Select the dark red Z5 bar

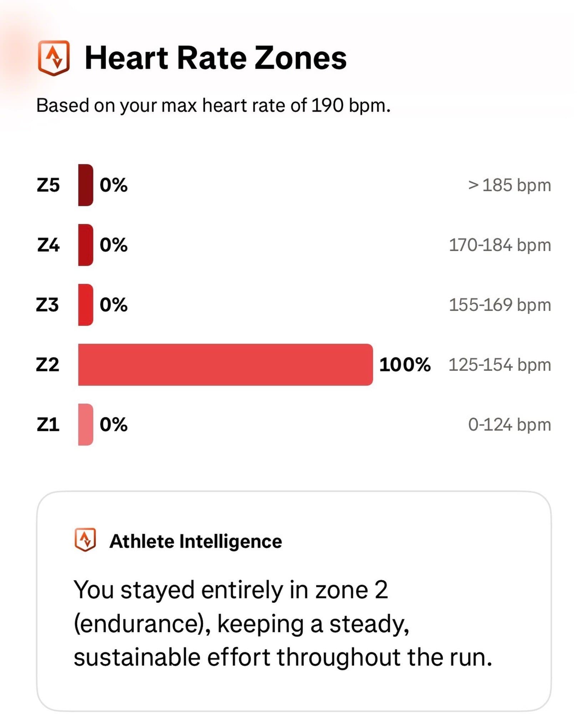(86, 185)
